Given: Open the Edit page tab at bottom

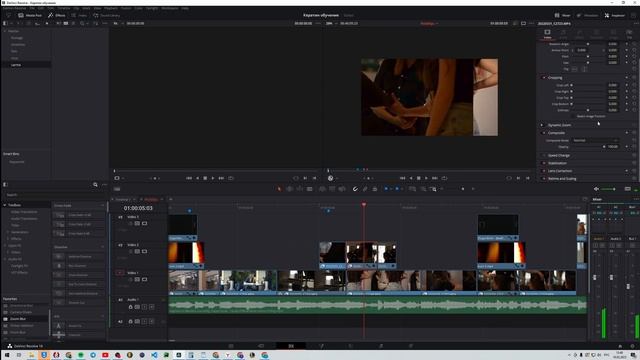Looking at the screenshot, I should (291, 346).
